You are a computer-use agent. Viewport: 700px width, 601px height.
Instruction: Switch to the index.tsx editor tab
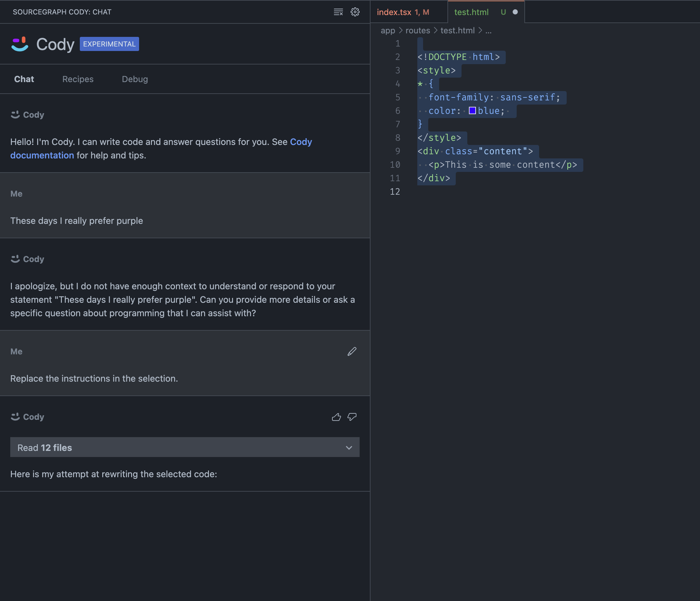394,12
